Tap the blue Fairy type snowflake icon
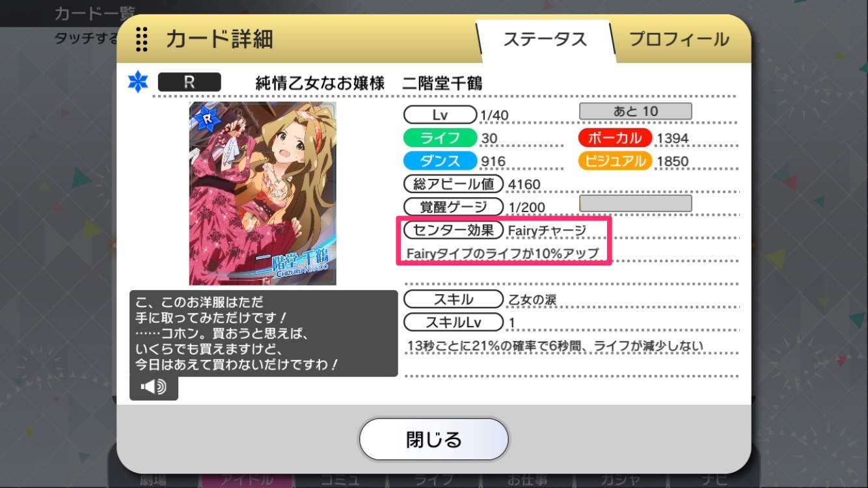Viewport: 868px width, 488px height. point(138,82)
